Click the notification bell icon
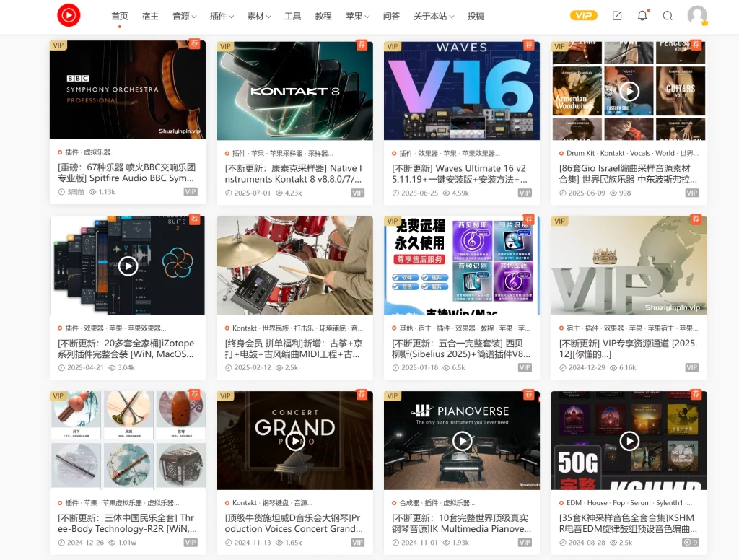Viewport: 739px width, 560px height. [x=642, y=15]
